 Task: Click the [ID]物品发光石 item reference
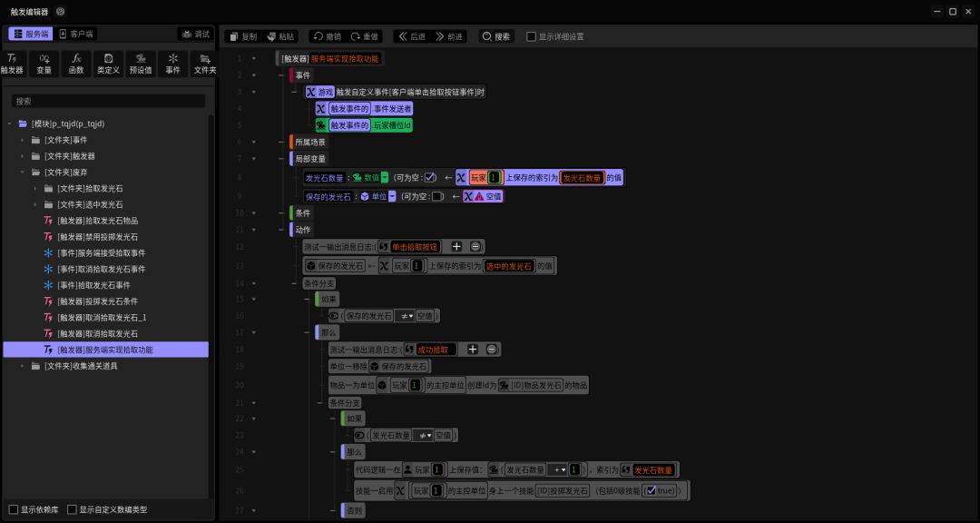[531, 385]
